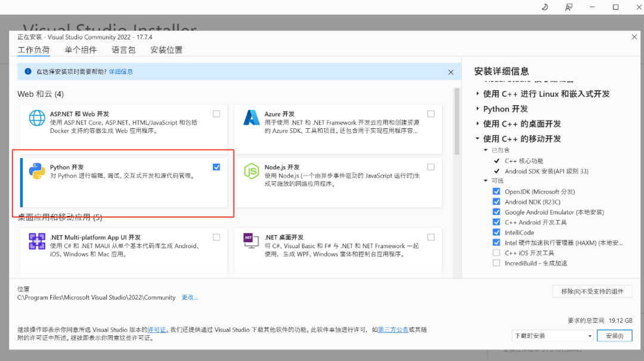644x361 pixels.
Task: Open the 许可证 license link
Action: point(157,330)
